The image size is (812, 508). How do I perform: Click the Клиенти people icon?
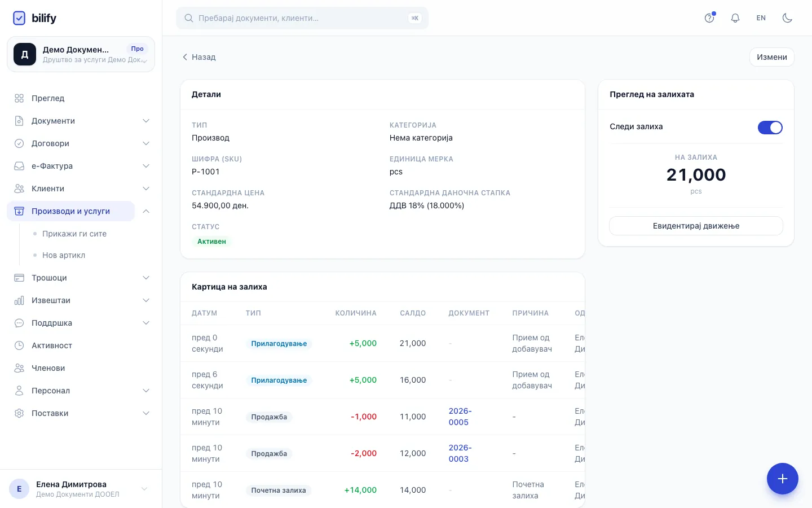[x=19, y=189]
